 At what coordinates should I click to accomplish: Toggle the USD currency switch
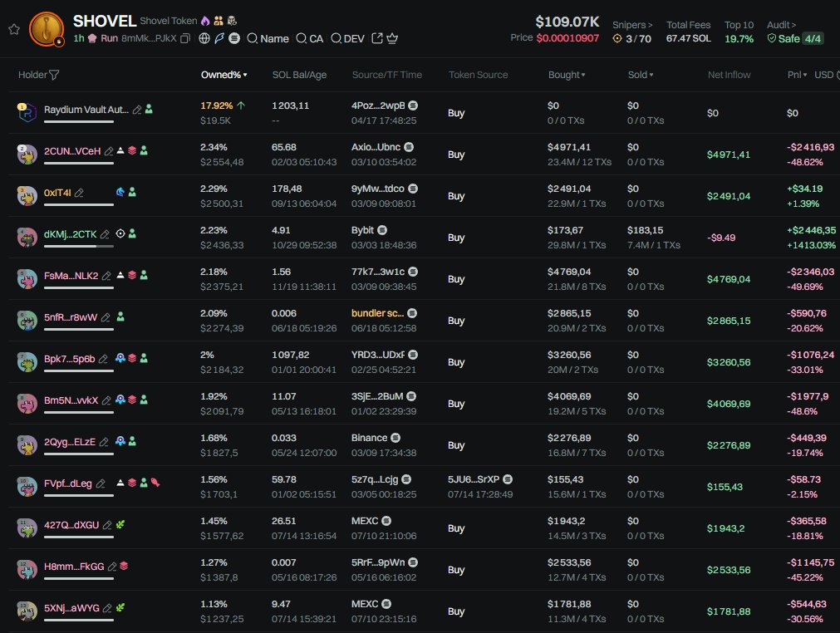[x=827, y=75]
